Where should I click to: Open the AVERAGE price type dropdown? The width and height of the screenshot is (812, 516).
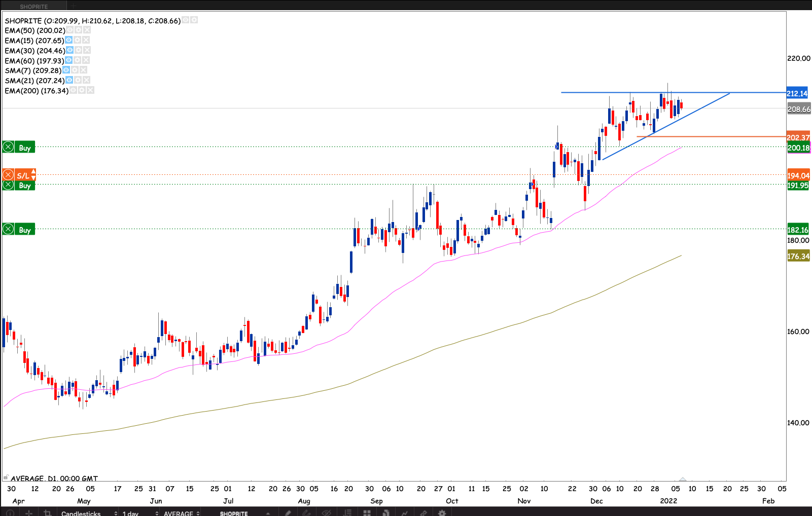(x=181, y=513)
